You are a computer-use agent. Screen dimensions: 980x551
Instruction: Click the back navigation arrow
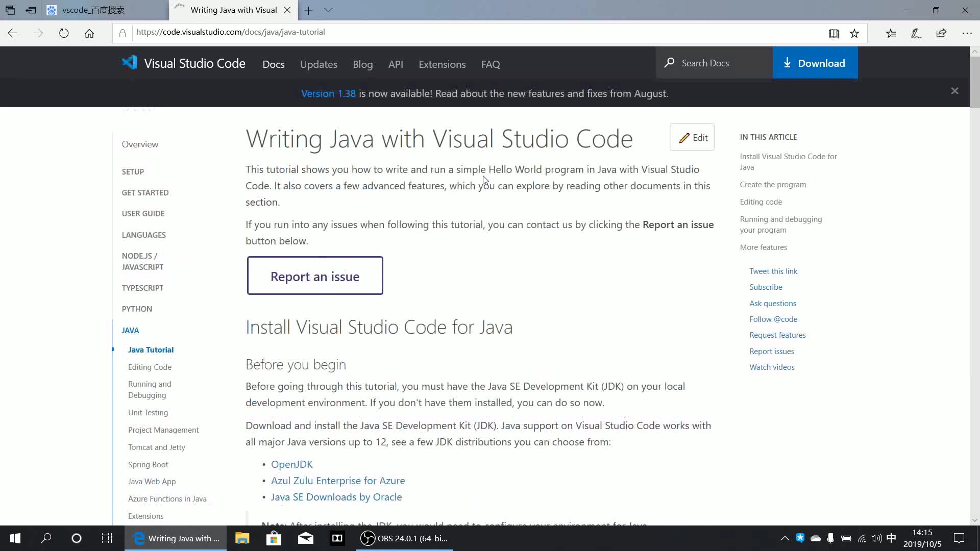tap(12, 33)
